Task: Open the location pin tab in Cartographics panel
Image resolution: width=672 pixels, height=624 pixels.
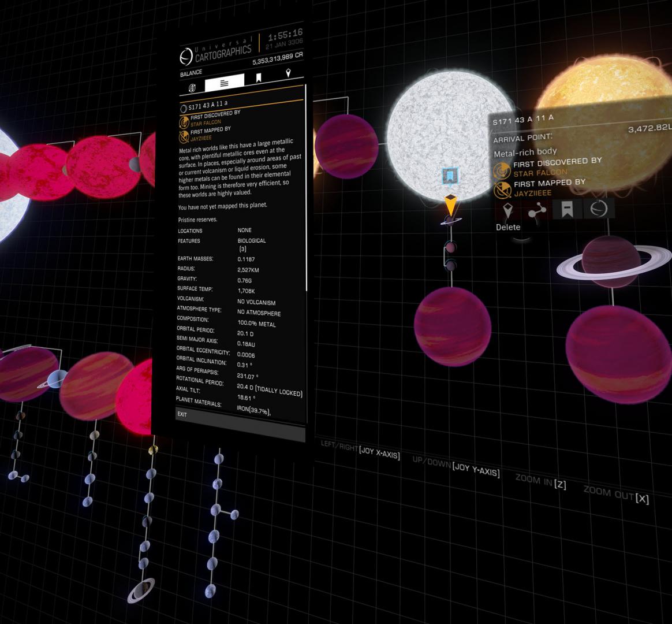Action: tap(288, 73)
